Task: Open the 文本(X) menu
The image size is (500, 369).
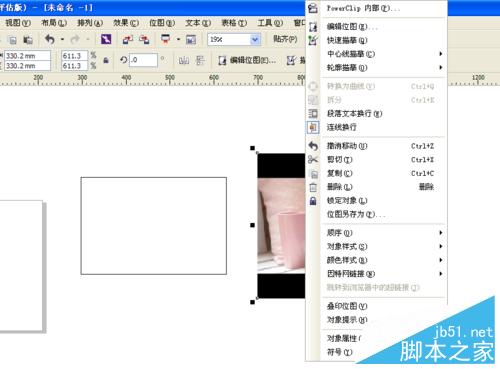Action: coord(198,23)
